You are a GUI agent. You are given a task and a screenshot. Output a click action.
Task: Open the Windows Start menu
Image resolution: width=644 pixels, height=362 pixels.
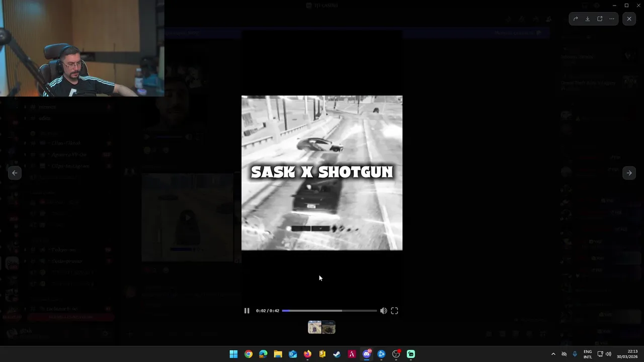click(x=233, y=354)
